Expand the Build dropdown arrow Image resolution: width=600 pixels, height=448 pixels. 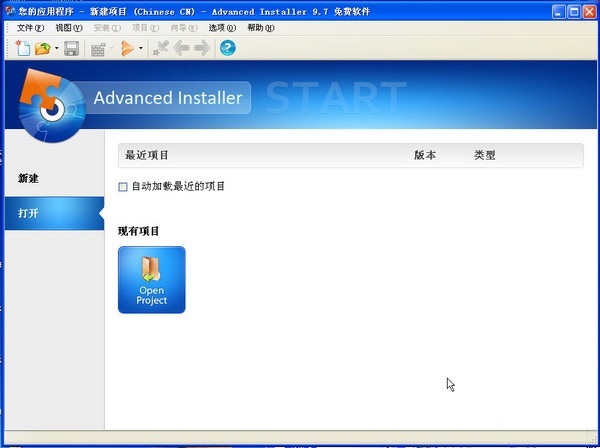112,48
